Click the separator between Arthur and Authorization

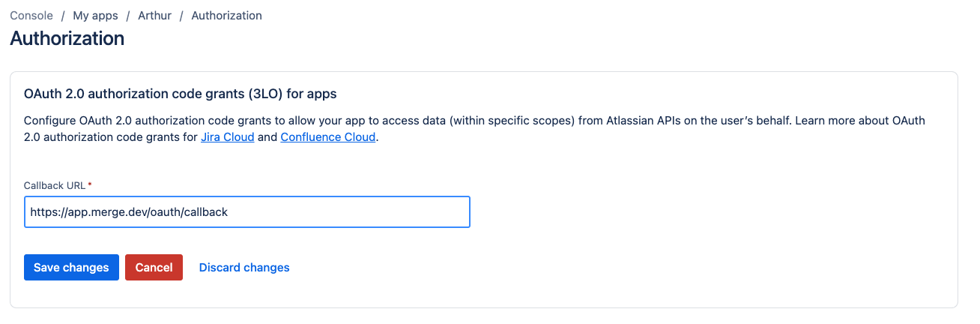[181, 15]
